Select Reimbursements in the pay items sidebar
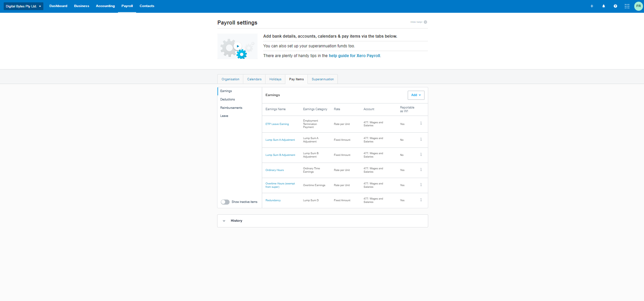Screen dimensions: 644x301 (x=231, y=108)
